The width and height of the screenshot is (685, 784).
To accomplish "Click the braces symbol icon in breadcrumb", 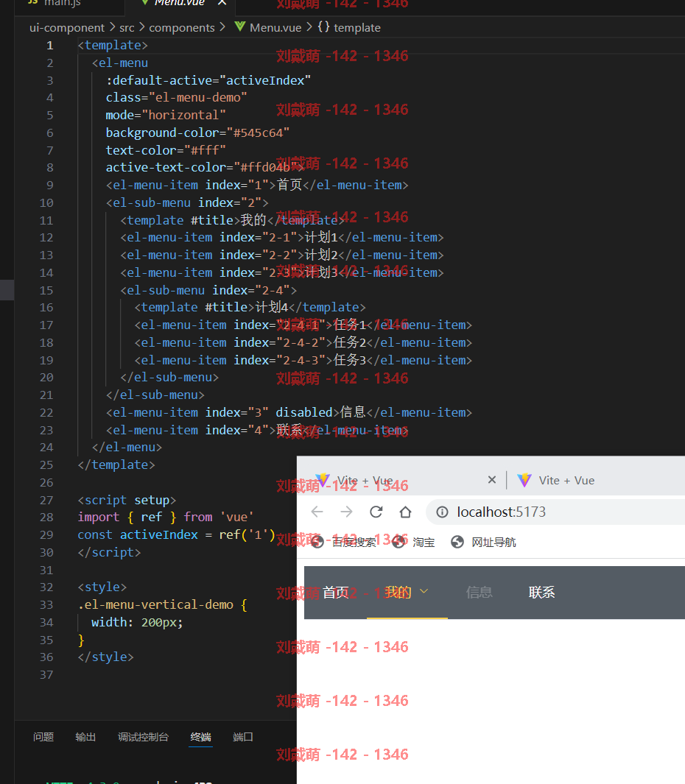I will point(324,27).
